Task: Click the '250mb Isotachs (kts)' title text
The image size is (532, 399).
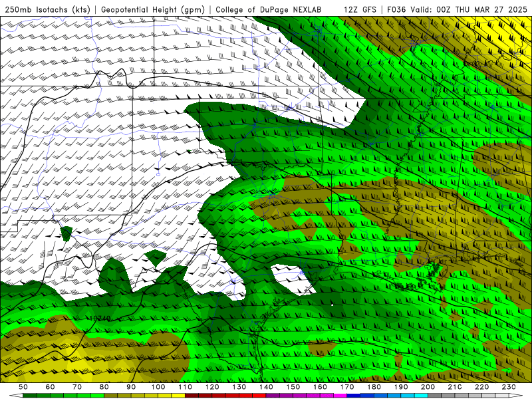Action: (47, 10)
